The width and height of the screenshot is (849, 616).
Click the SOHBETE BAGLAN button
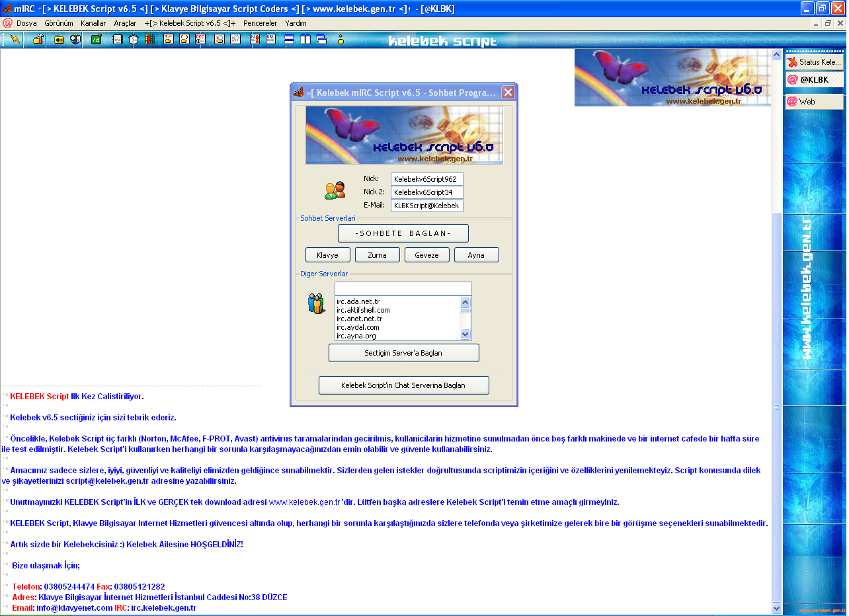(x=403, y=233)
